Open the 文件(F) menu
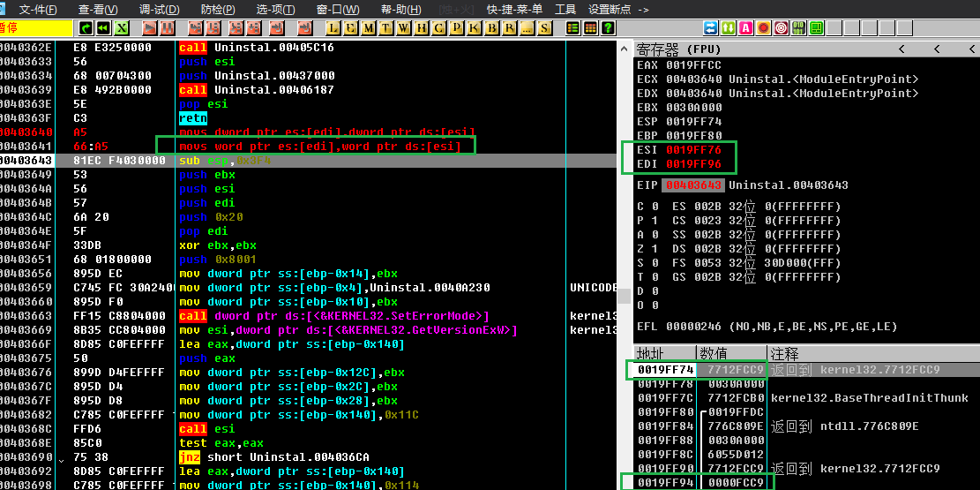This screenshot has height=490, width=980. (38, 9)
